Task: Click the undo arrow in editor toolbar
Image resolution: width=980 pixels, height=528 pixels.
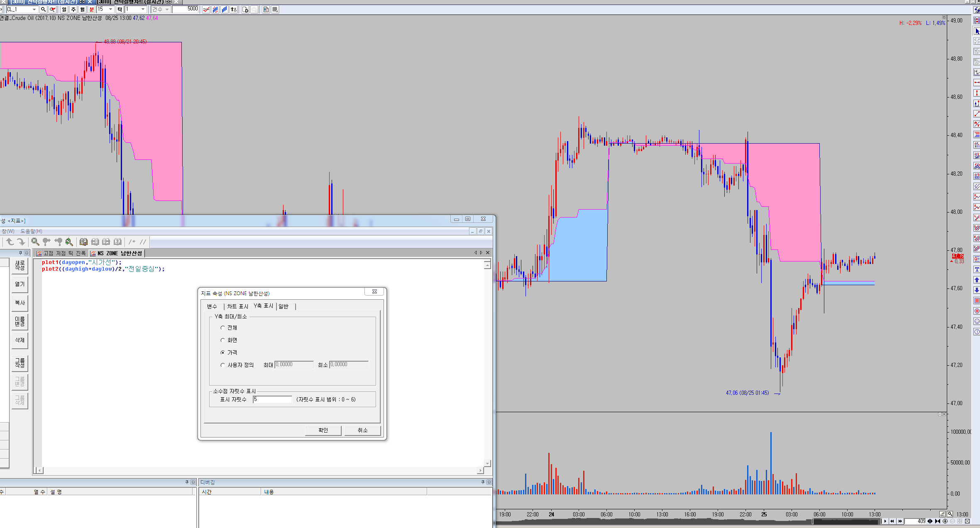Action: pos(10,242)
